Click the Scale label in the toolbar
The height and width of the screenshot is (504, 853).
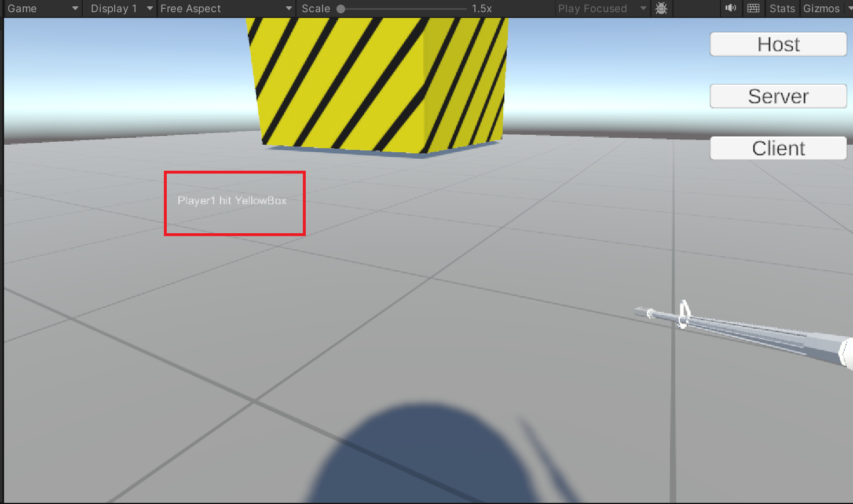point(316,9)
